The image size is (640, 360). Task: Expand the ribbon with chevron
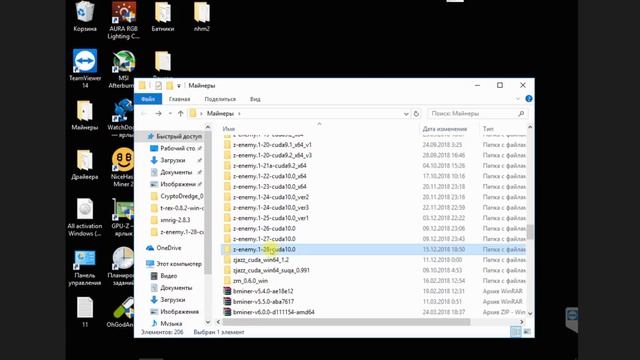pos(518,99)
